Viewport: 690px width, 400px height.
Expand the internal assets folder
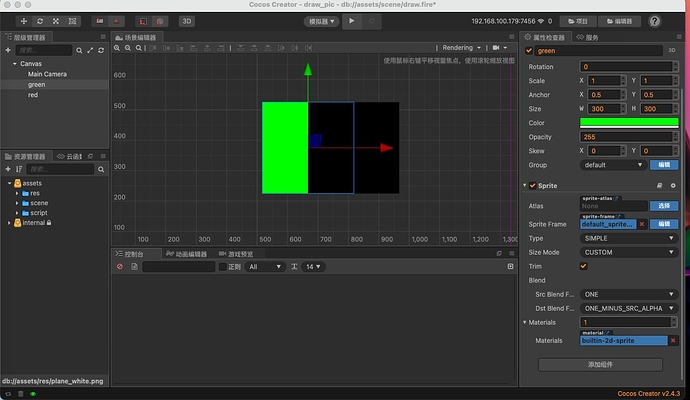9,223
